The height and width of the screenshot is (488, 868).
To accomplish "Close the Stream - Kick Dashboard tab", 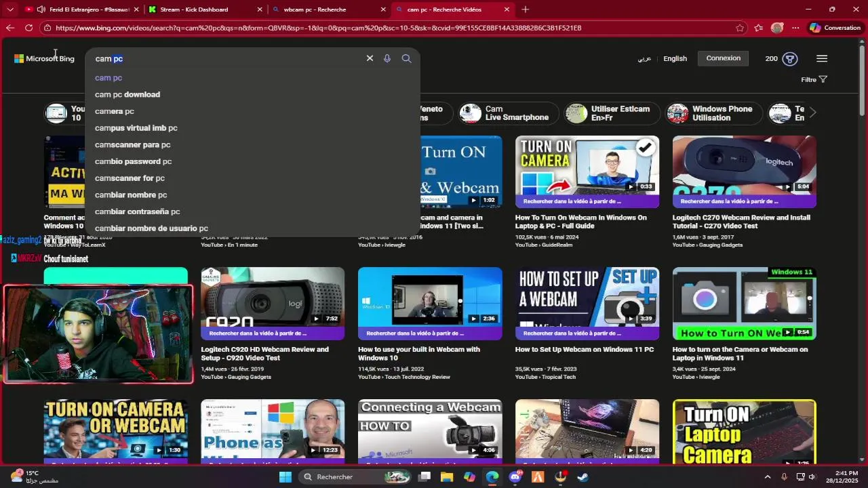I will coord(260,9).
